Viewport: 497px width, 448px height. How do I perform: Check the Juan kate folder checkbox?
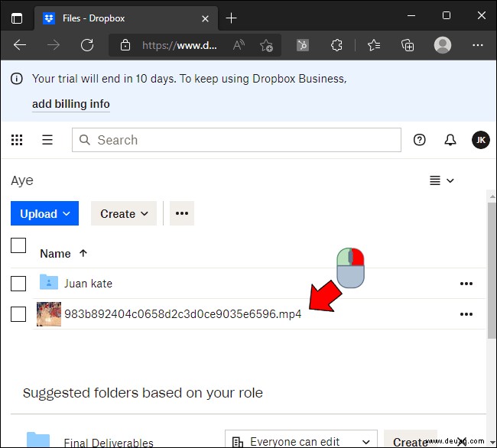18,284
